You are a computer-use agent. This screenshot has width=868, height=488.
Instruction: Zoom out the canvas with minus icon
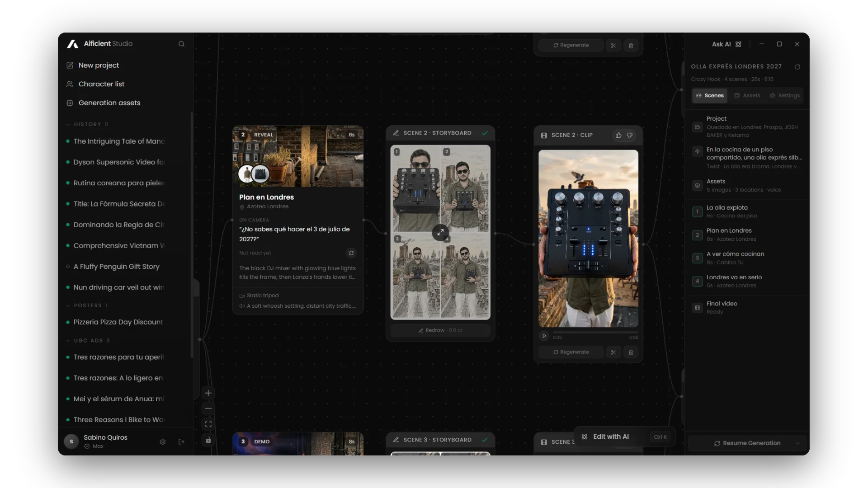click(x=208, y=408)
